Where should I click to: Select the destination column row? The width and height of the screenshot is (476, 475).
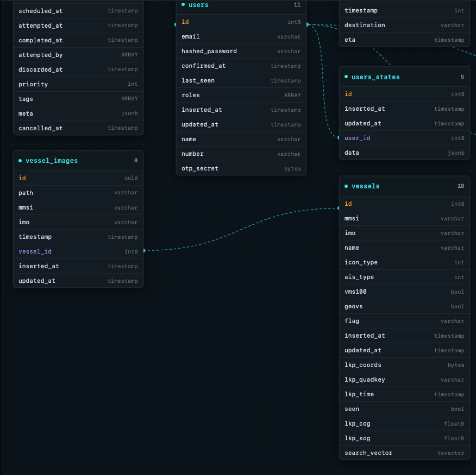[x=404, y=25]
